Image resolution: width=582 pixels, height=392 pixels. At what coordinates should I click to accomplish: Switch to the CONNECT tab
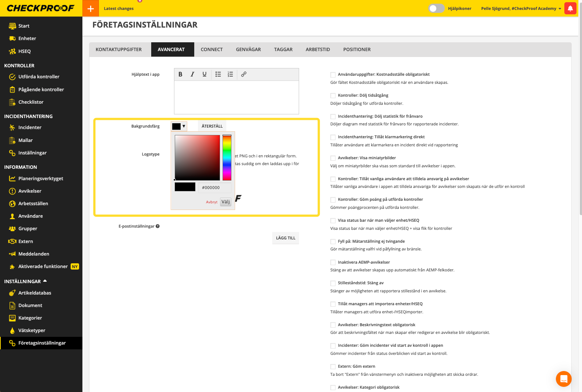[x=212, y=50]
